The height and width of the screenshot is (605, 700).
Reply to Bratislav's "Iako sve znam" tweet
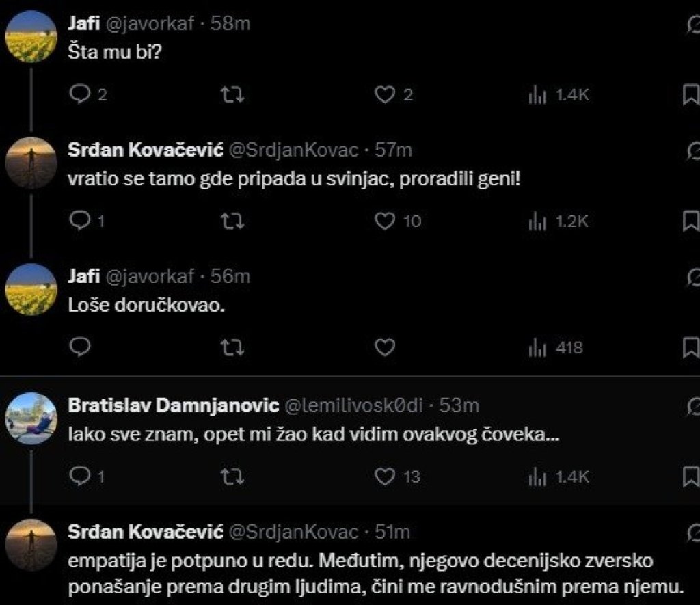point(81,476)
